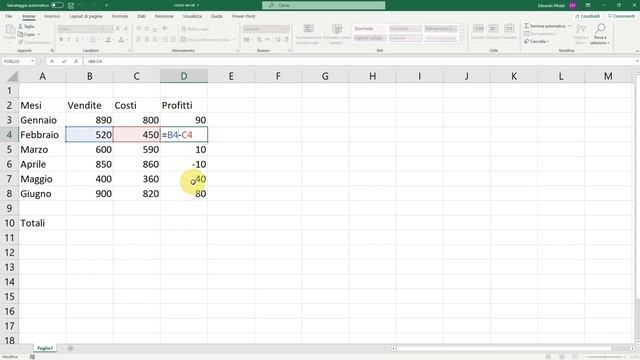Viewport: 640px width, 360px height.
Task: Click the ribbon display options icon
Action: click(588, 5)
